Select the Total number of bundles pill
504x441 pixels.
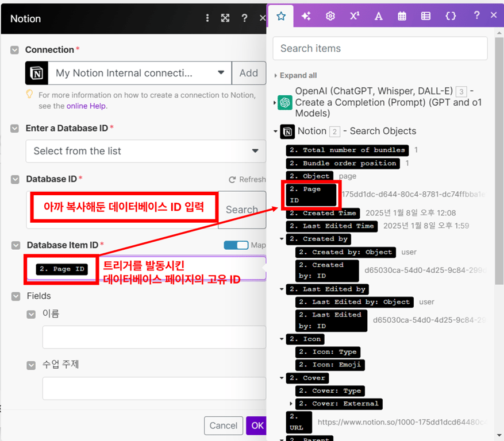pos(347,150)
